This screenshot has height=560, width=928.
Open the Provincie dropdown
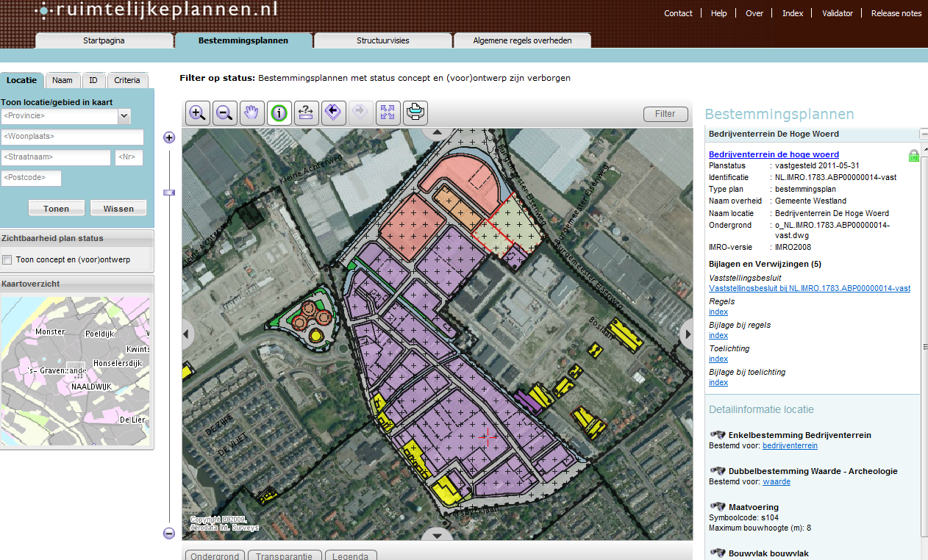(124, 116)
